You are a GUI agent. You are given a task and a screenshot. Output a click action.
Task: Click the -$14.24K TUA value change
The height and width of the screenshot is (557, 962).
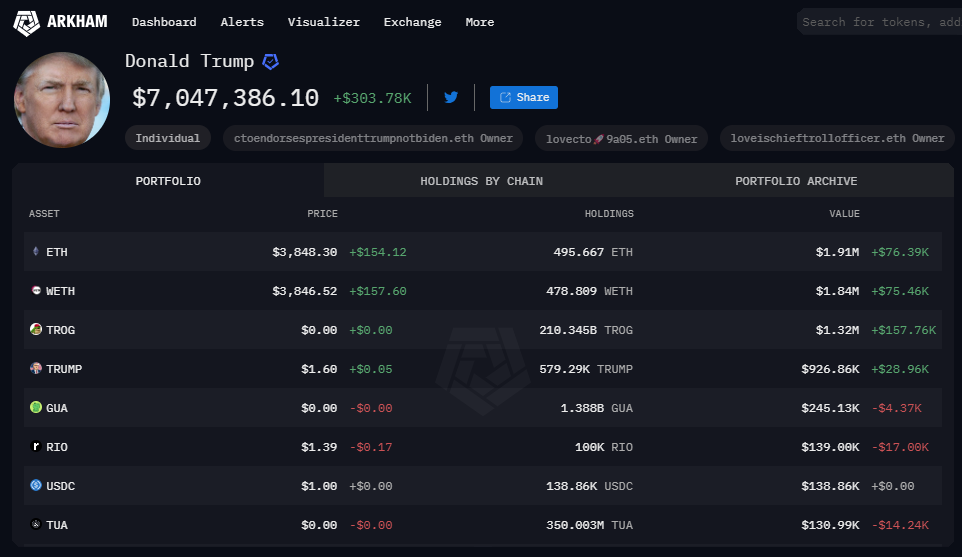pos(900,525)
